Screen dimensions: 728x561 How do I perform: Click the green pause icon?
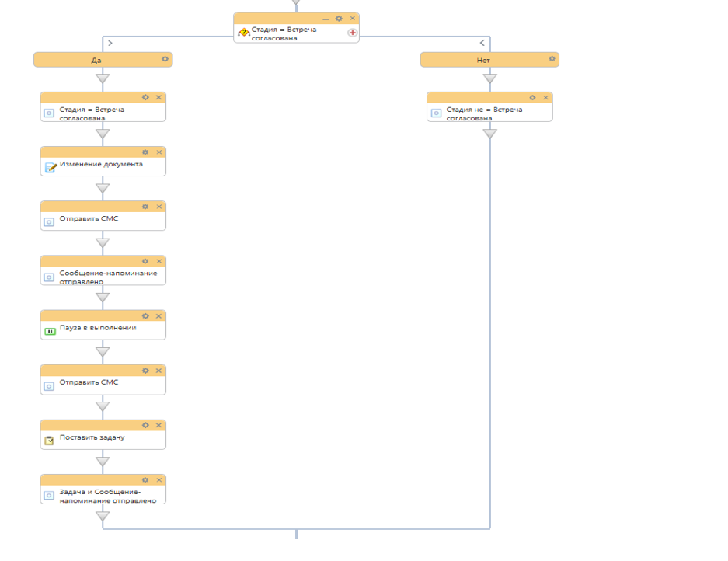point(50,332)
